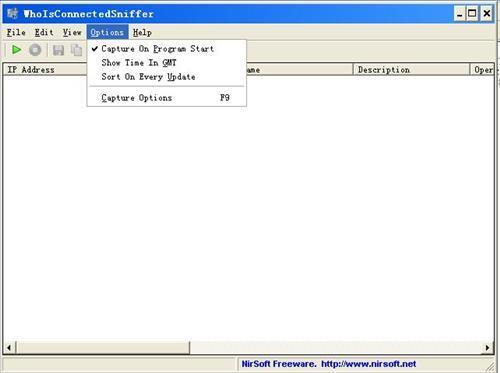Image resolution: width=500 pixels, height=373 pixels.
Task: Copy selected items toolbar icon
Action: (x=77, y=50)
